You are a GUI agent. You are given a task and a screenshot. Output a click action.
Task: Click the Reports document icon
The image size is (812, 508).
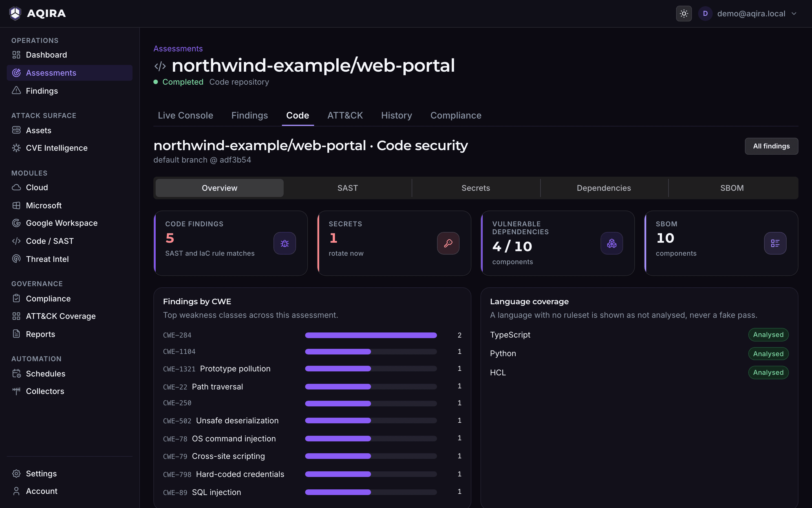click(16, 334)
